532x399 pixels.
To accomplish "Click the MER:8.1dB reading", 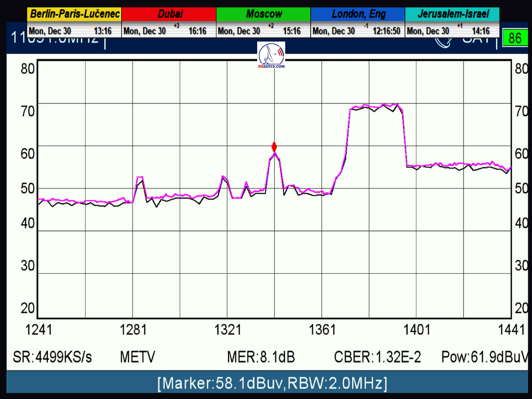I will [261, 357].
